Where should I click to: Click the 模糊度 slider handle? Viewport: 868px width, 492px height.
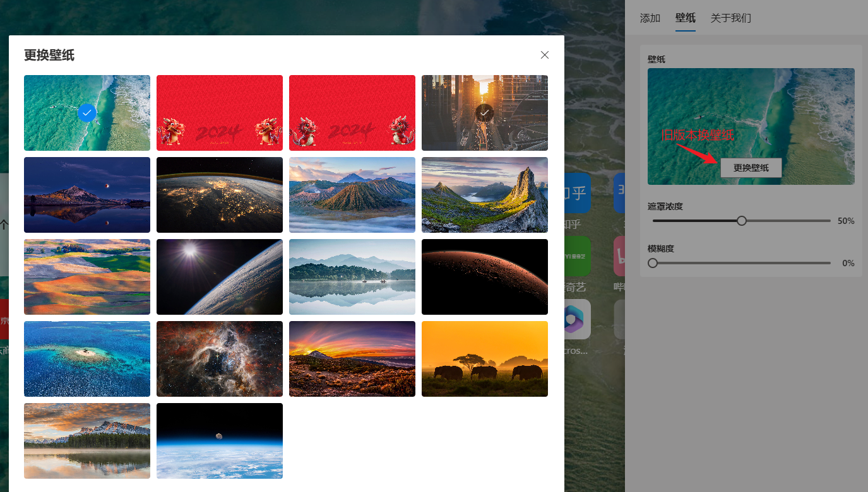[653, 263]
